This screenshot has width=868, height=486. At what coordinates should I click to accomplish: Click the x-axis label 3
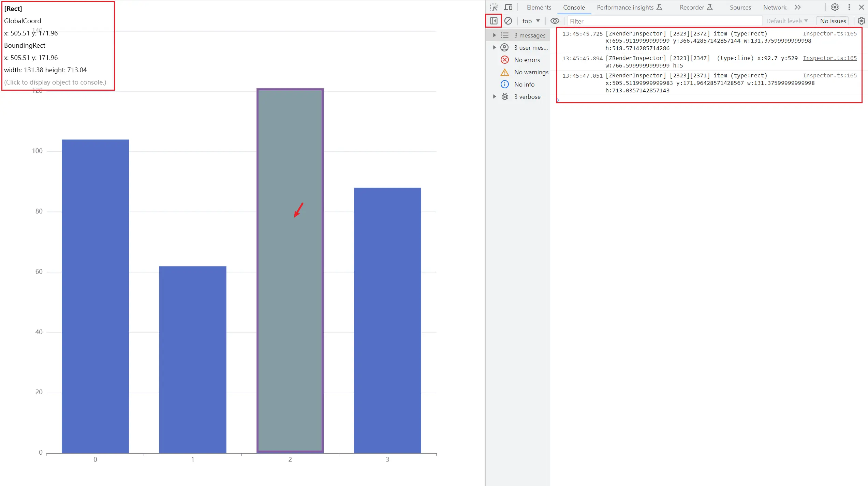point(387,459)
